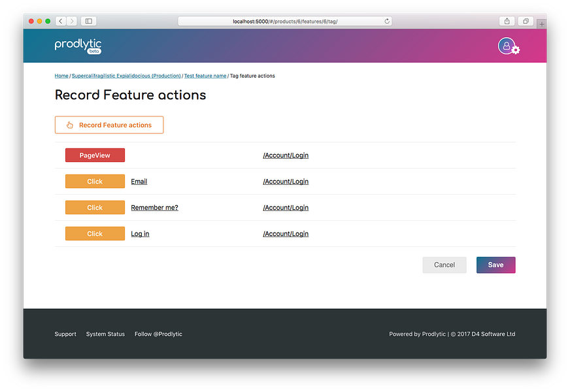This screenshot has width=570, height=392.
Task: Open the System Status footer link
Action: (x=105, y=334)
